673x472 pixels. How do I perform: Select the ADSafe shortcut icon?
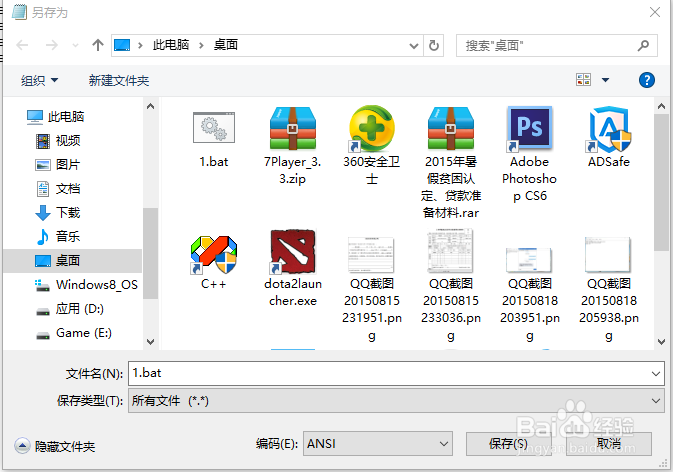click(609, 129)
